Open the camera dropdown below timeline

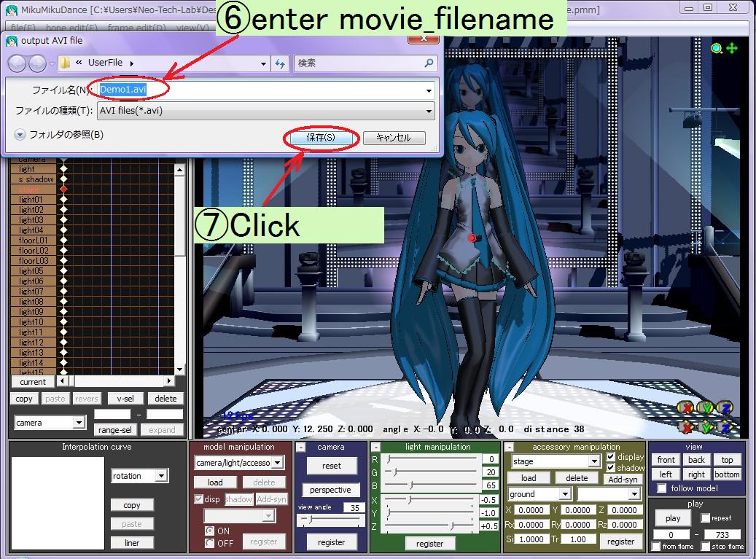(x=79, y=423)
